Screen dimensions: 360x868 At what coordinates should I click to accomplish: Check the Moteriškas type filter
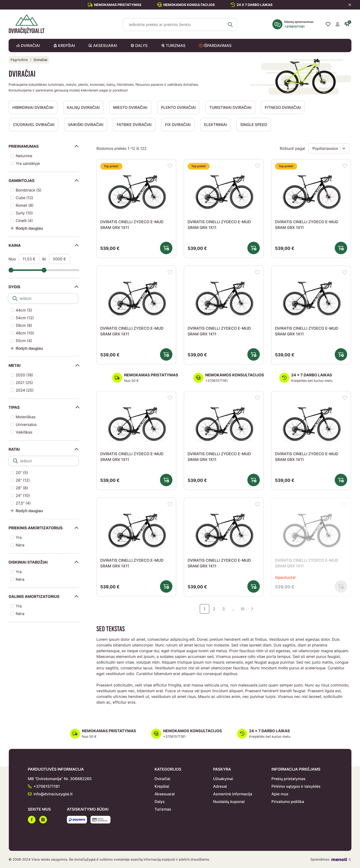(x=12, y=417)
